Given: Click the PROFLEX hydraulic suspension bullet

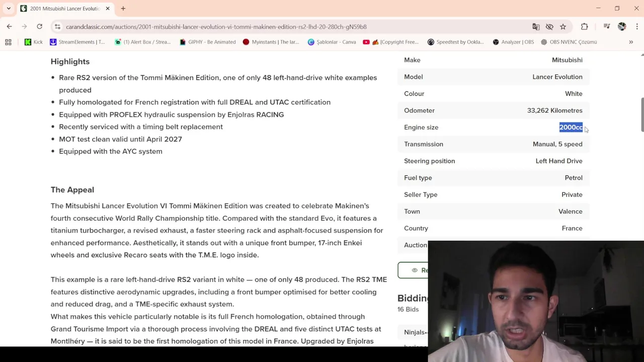Looking at the screenshot, I should click(172, 115).
